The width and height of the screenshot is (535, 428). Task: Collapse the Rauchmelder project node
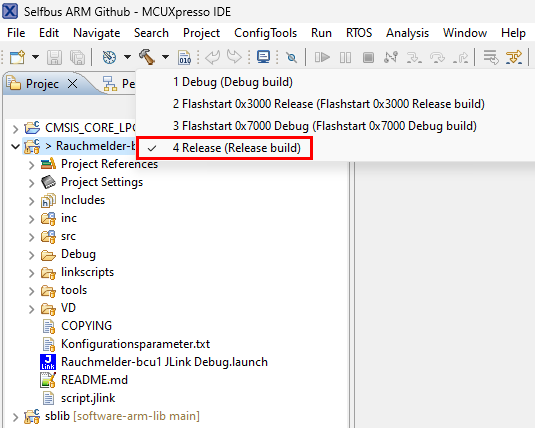(15, 146)
